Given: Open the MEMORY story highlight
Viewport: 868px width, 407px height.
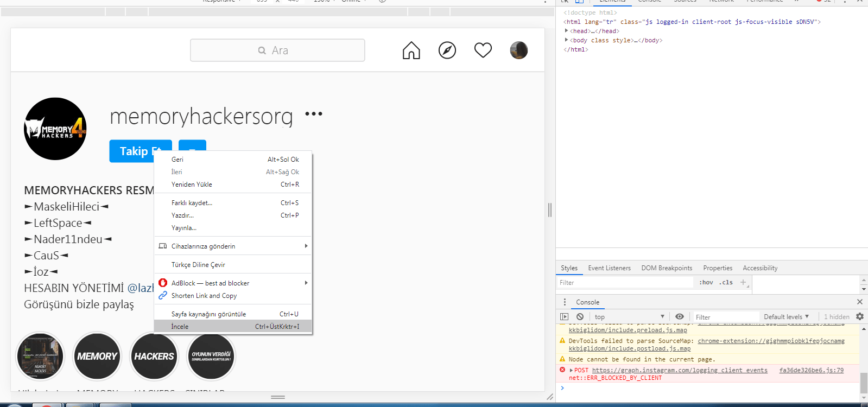Looking at the screenshot, I should tap(97, 357).
